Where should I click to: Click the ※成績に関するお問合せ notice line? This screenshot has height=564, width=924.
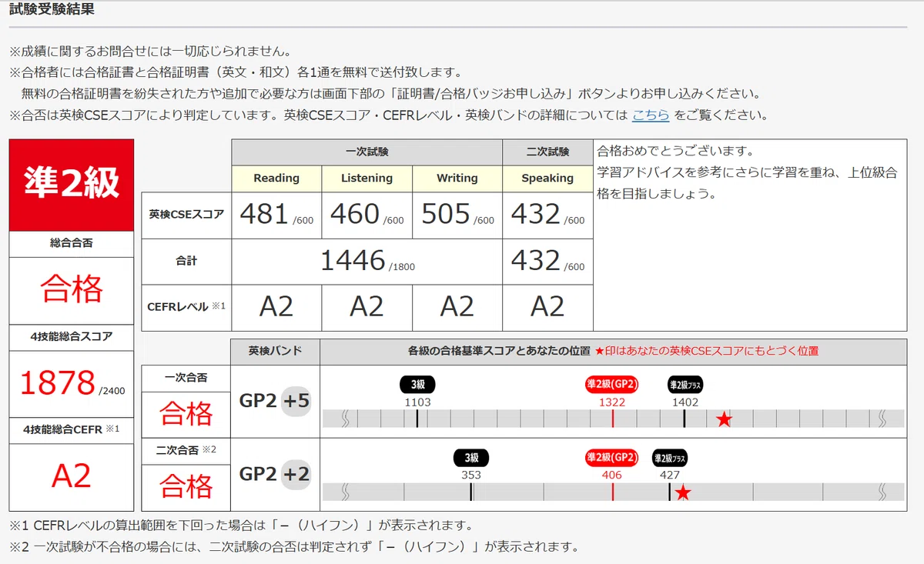[150, 52]
